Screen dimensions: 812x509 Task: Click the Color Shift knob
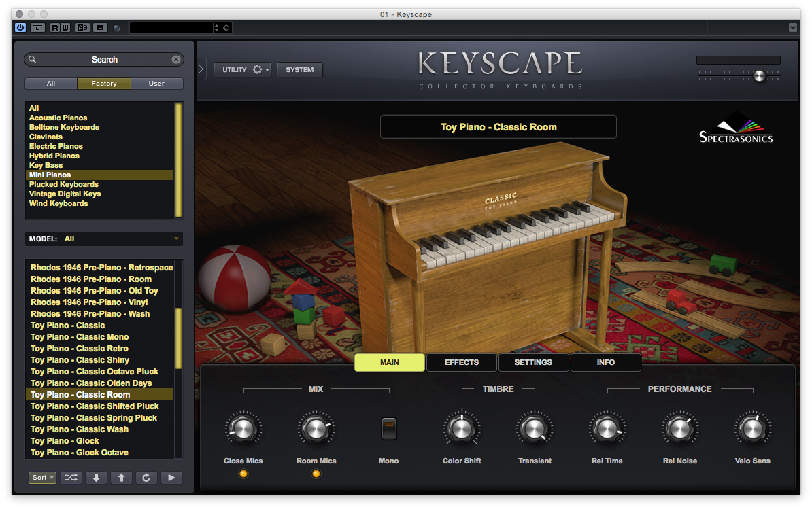461,428
